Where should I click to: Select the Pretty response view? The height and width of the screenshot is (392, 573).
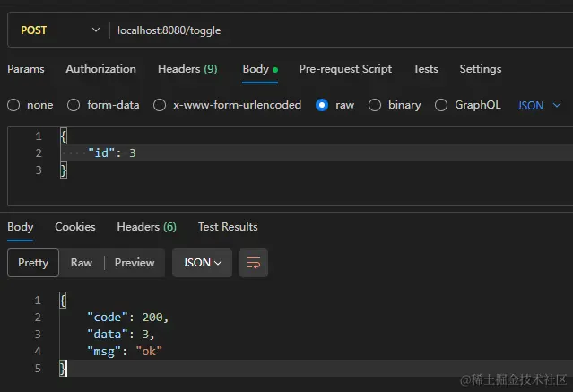(33, 263)
